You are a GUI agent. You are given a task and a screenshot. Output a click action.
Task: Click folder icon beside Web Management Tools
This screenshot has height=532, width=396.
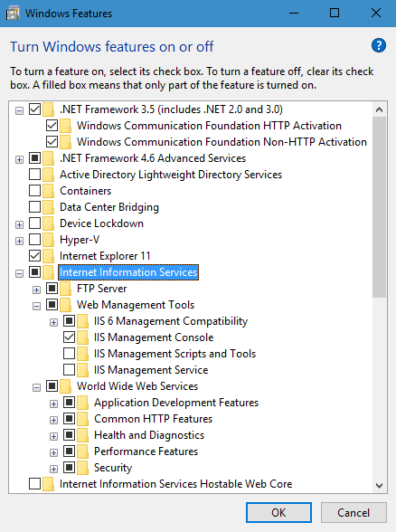pos(65,305)
